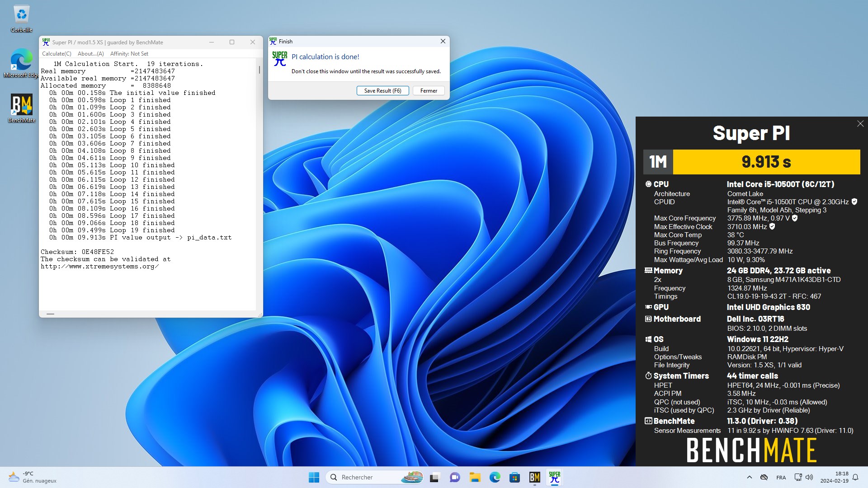Click the 1M label in result banner
The image size is (868, 488).
(658, 162)
